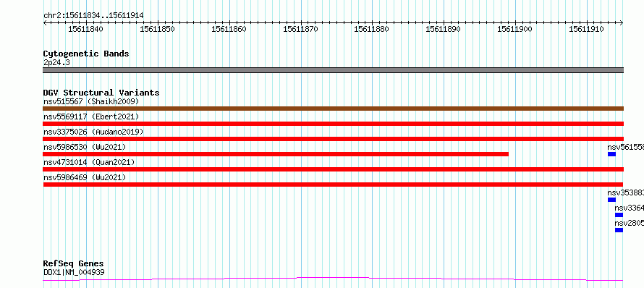Select the gray 2p24.3 cytogenetic band bar
Image resolution: width=644 pixels, height=288 pixels.
333,70
